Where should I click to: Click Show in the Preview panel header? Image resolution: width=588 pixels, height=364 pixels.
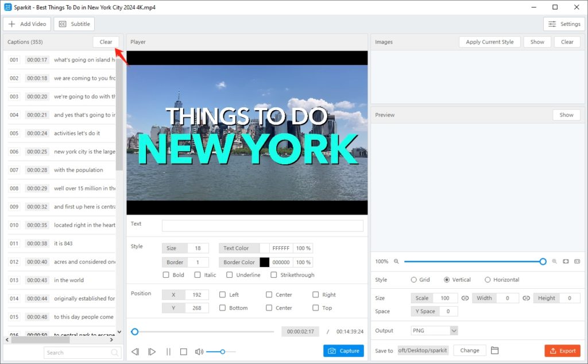pos(566,115)
